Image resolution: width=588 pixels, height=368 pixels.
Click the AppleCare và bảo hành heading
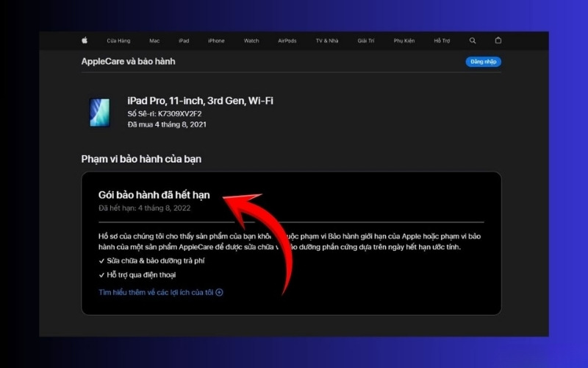click(128, 61)
